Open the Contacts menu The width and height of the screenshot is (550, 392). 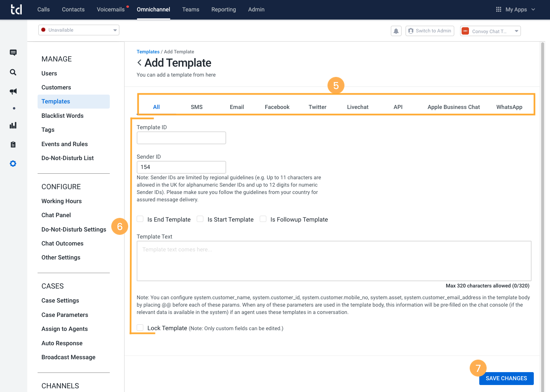click(x=73, y=10)
